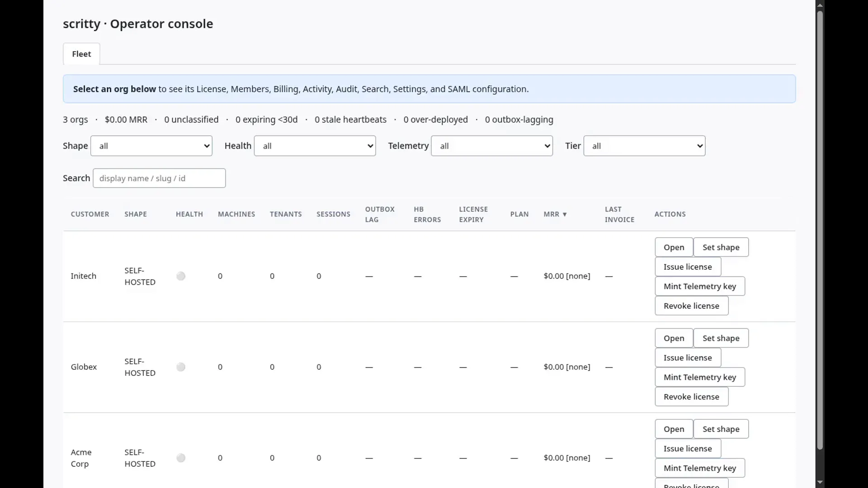Issue license for Initech
This screenshot has width=868, height=488.
point(688,267)
